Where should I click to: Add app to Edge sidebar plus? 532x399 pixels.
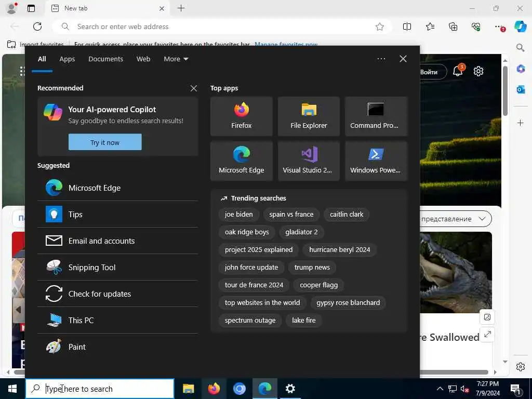[521, 123]
